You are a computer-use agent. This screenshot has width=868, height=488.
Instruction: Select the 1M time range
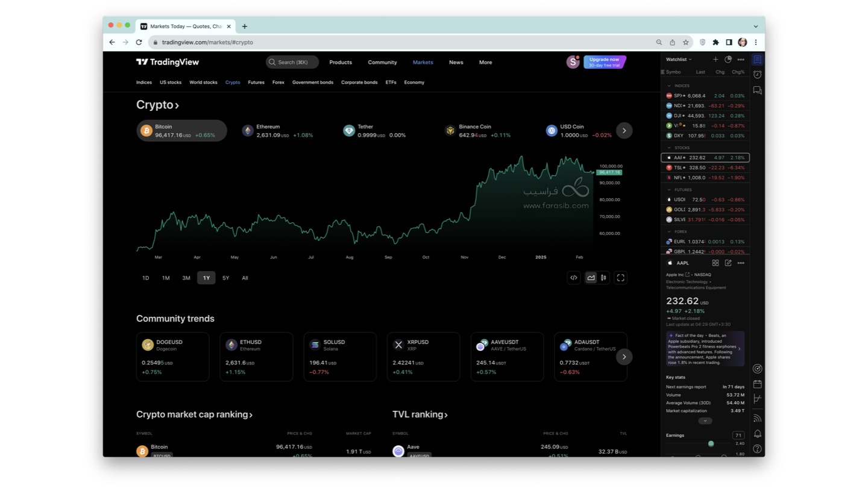click(166, 278)
